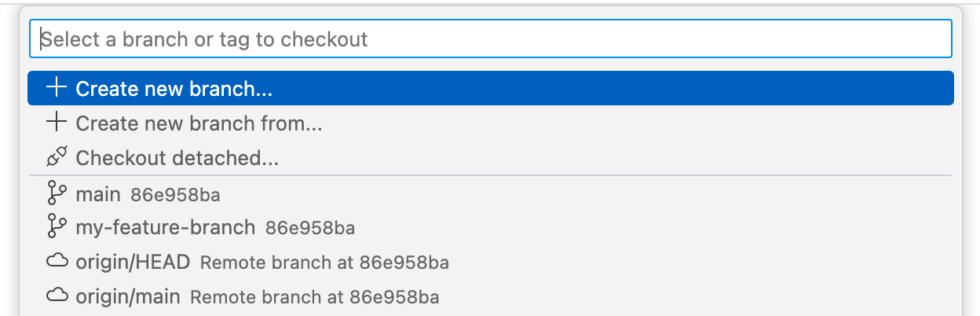Click the cloud icon next to origin/main
Viewport: 980px width, 316px height.
click(56, 296)
